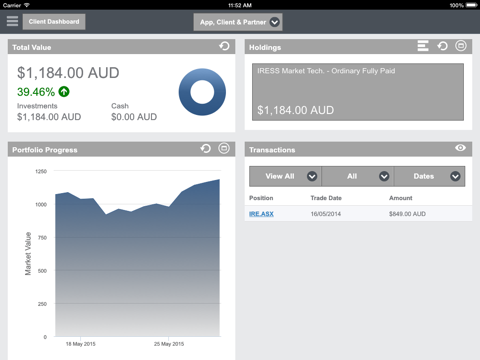Expand App, Client & Partner selector

238,22
